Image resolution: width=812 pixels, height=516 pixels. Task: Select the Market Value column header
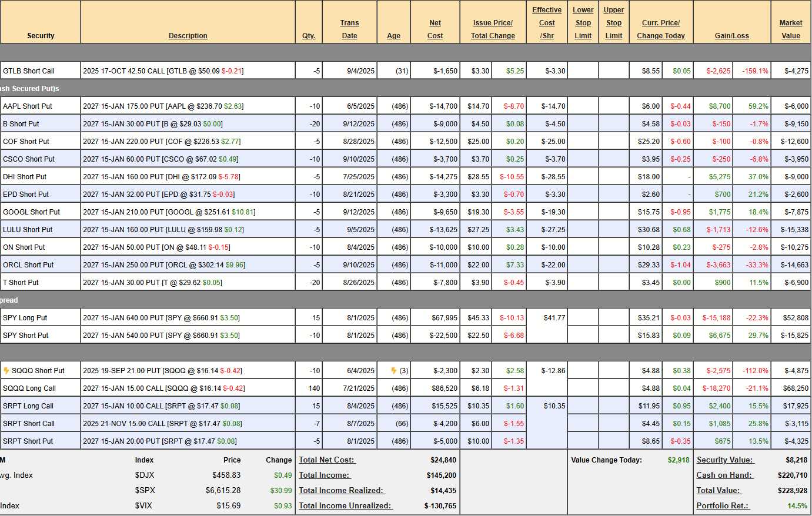coord(790,29)
